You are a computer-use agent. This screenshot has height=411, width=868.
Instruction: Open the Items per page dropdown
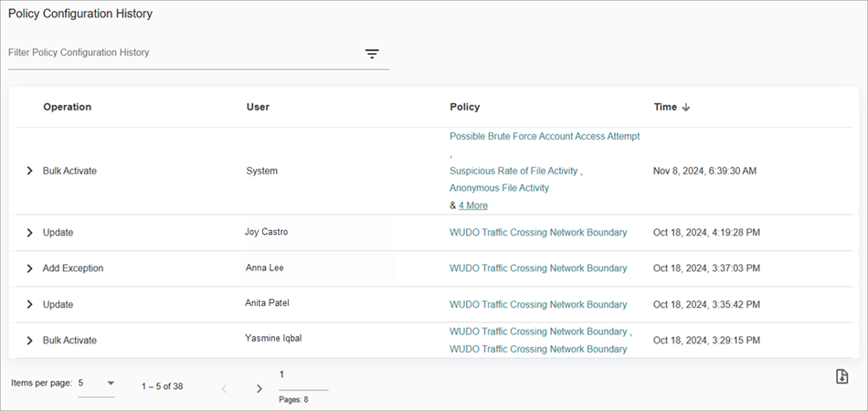click(97, 384)
